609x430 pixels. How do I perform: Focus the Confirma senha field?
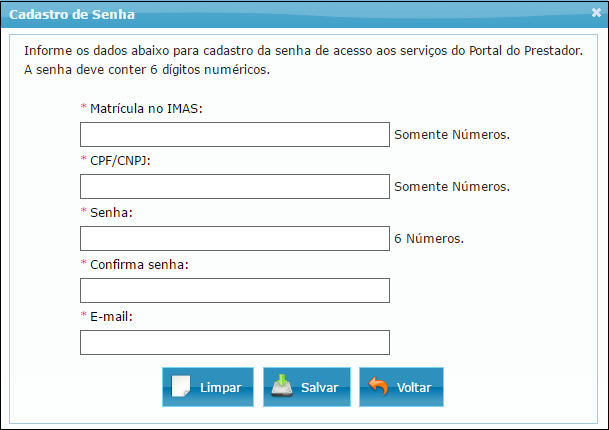point(234,291)
